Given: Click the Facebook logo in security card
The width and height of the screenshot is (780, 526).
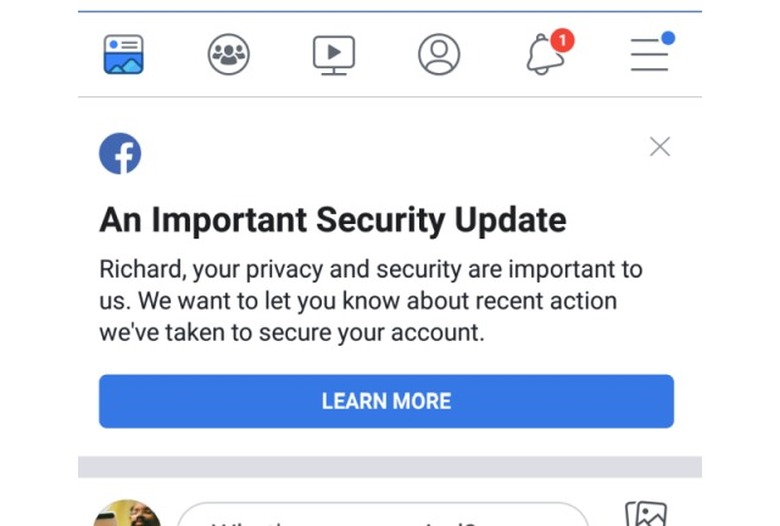Looking at the screenshot, I should [x=120, y=153].
